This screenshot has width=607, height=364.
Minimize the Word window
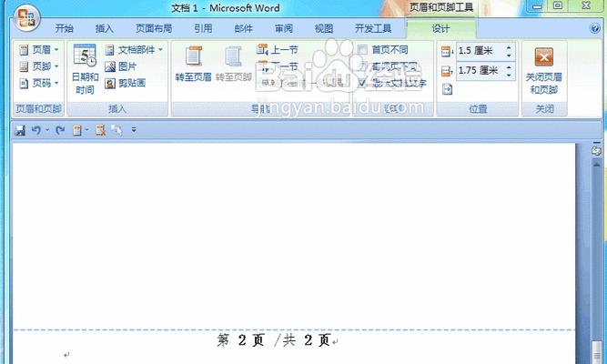537,5
